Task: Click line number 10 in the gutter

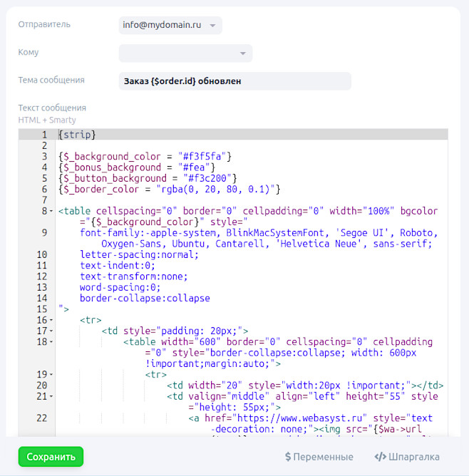Action: pyautogui.click(x=41, y=254)
